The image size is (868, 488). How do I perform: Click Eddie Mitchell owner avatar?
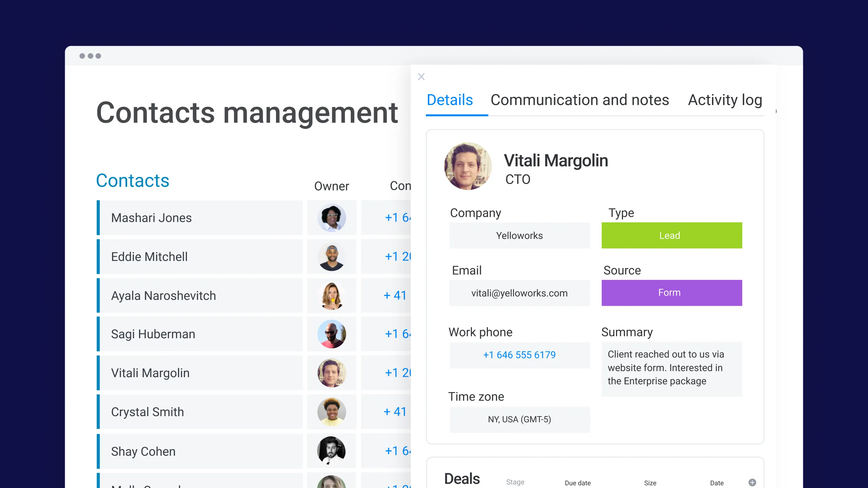coord(332,257)
